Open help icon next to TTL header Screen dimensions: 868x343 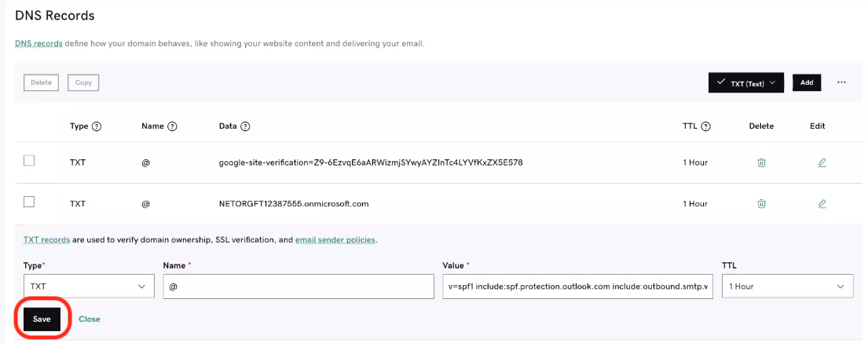[x=706, y=126]
